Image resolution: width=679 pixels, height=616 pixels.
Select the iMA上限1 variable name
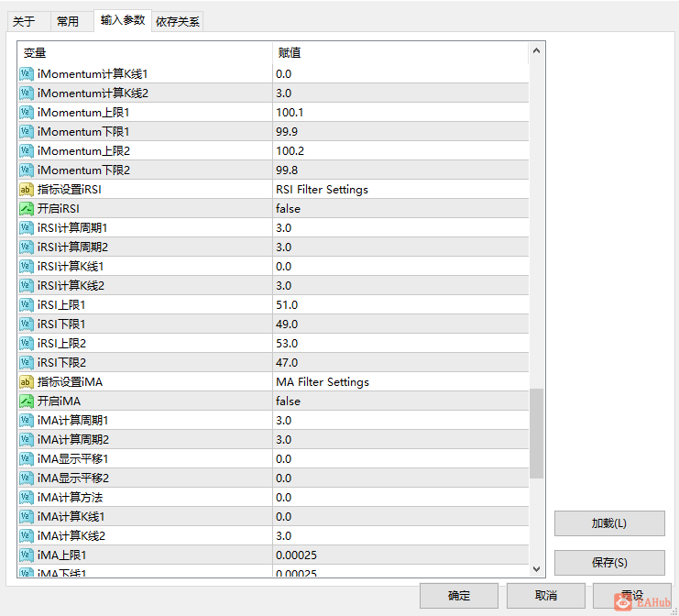61,555
